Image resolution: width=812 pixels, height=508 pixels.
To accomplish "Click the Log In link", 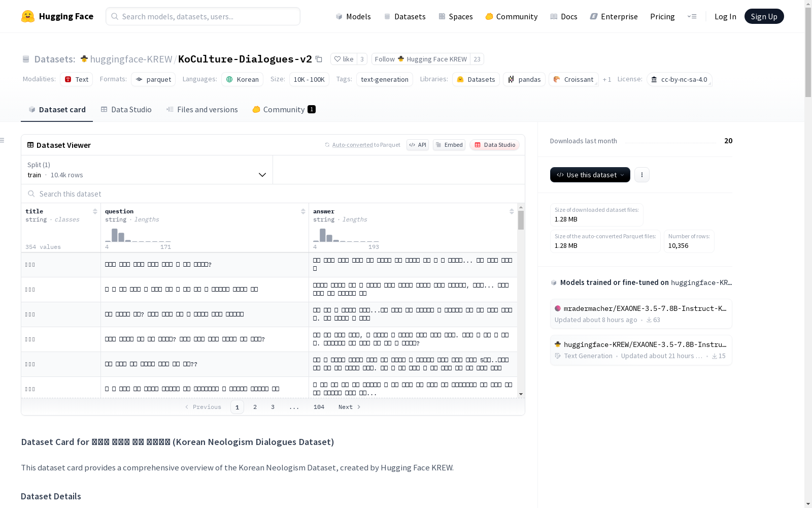I will pos(725,16).
